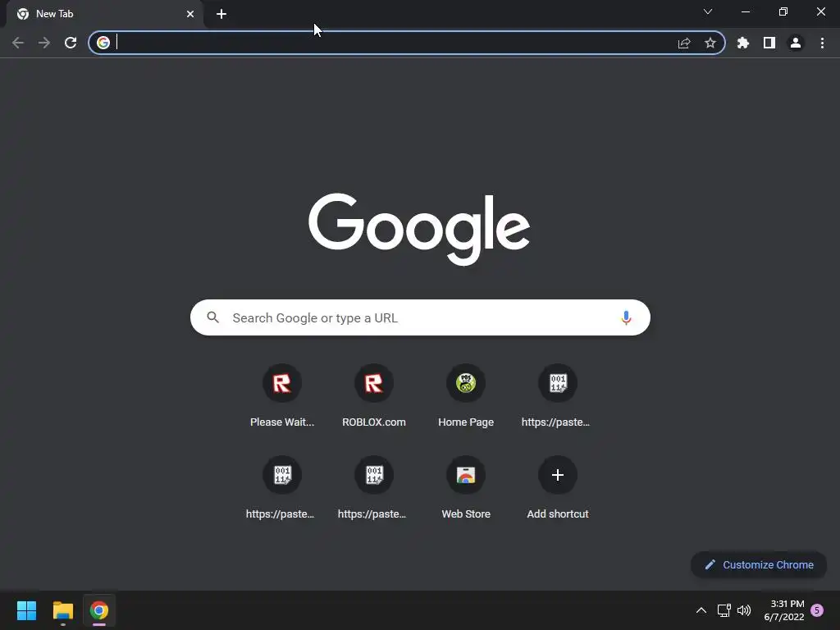Open the first paste shortcut in second row
This screenshot has height=630, width=840.
click(282, 488)
